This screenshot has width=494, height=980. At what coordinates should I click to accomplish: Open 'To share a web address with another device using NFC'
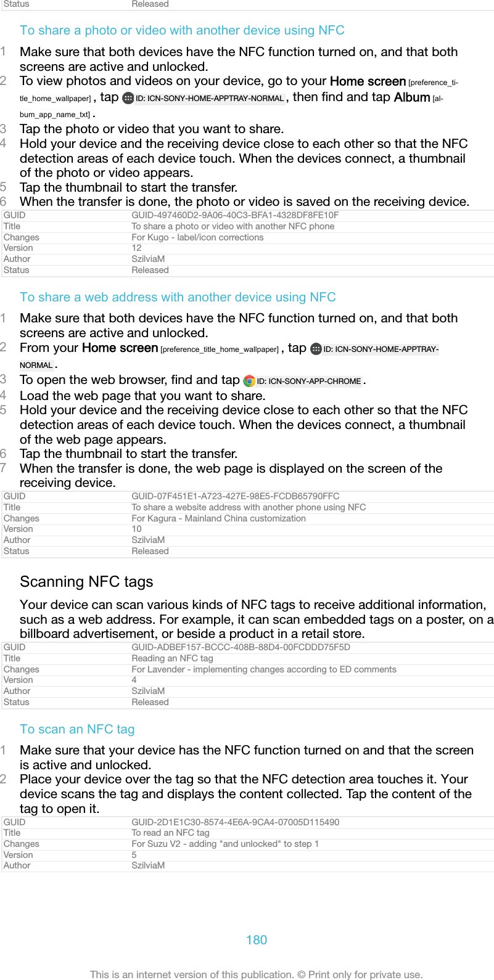tap(178, 297)
